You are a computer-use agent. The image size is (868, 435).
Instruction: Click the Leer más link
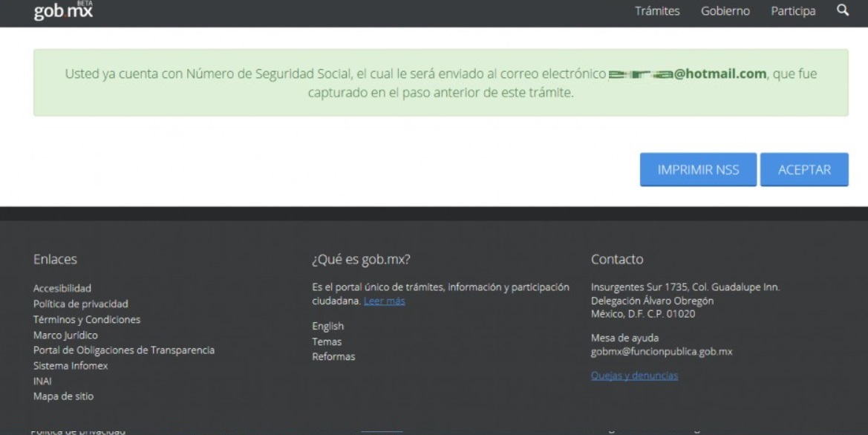[384, 301]
